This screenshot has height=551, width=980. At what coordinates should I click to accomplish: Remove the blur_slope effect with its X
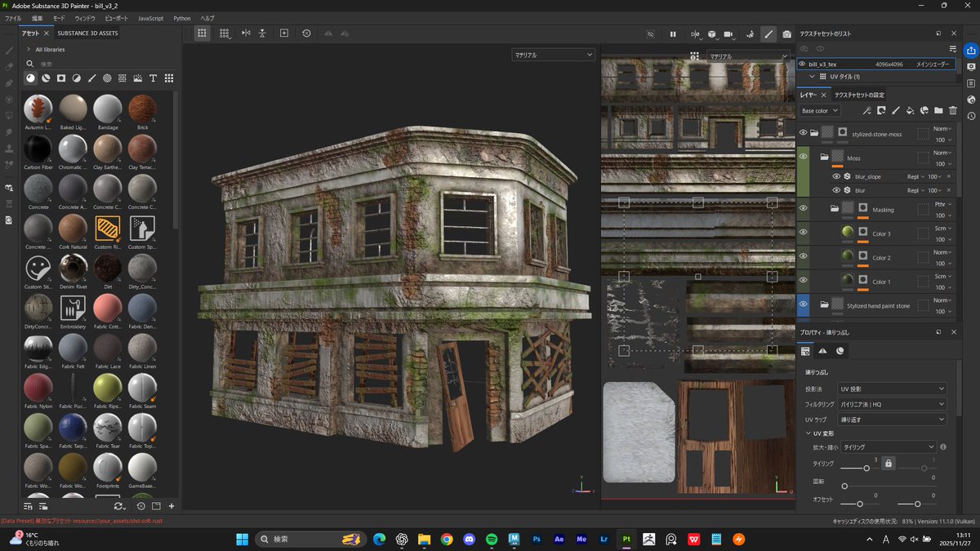point(948,176)
